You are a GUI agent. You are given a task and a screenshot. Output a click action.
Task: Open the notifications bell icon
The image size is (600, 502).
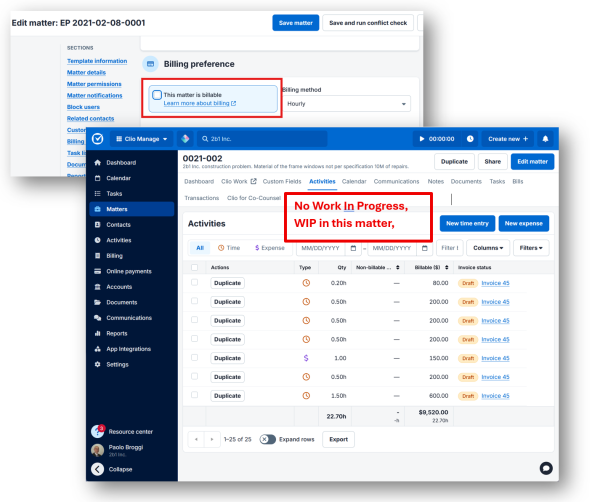point(545,139)
